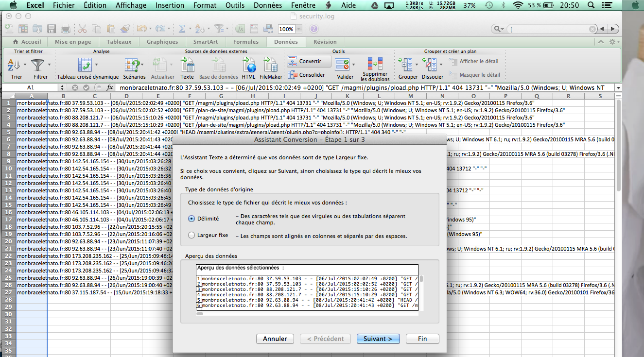Click the Consolider button
This screenshot has height=357, width=644.
click(307, 75)
